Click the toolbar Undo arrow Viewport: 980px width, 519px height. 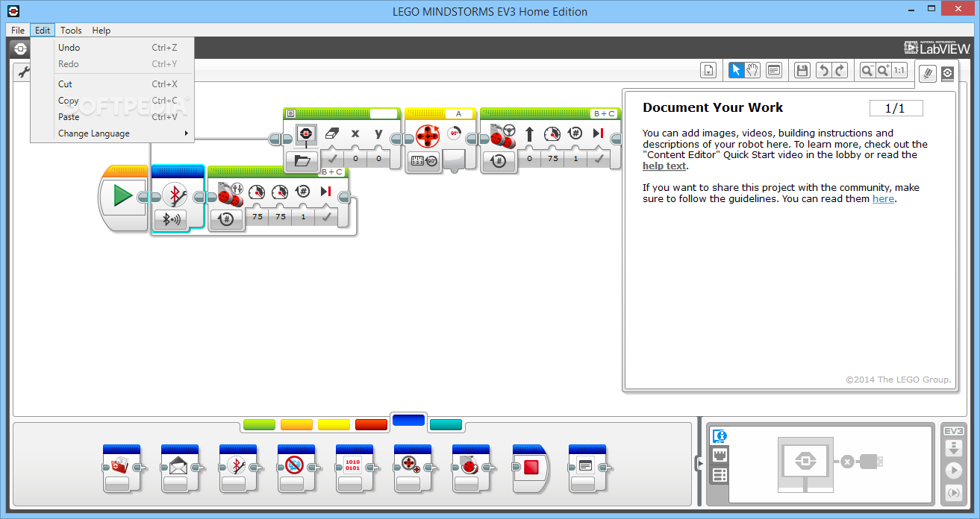[x=823, y=70]
